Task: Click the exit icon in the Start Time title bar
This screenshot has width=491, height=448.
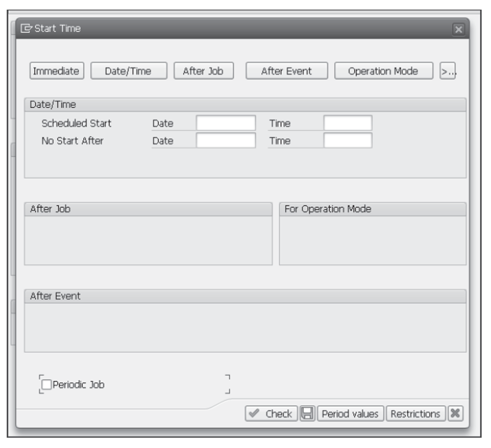Action: click(x=26, y=28)
